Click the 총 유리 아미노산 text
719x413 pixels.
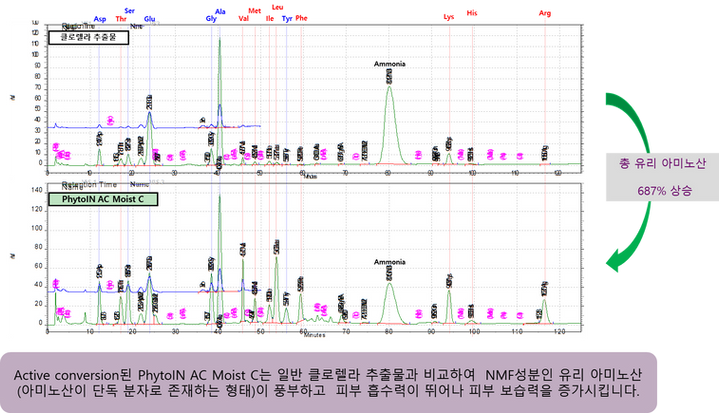663,164
